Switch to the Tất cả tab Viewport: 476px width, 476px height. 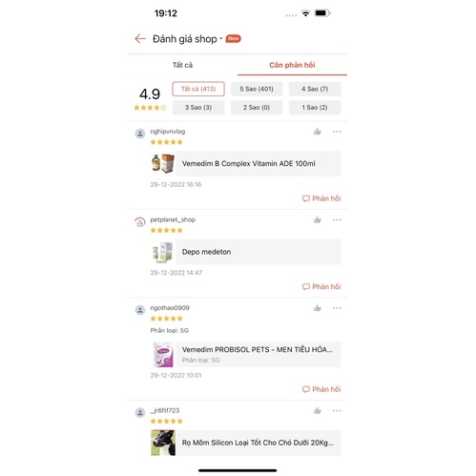[182, 65]
